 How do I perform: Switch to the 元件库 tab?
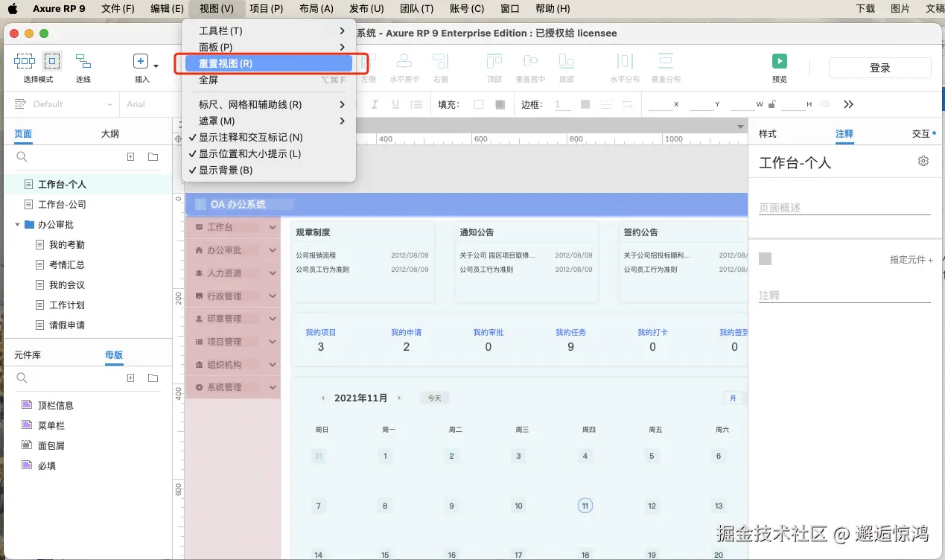[28, 355]
